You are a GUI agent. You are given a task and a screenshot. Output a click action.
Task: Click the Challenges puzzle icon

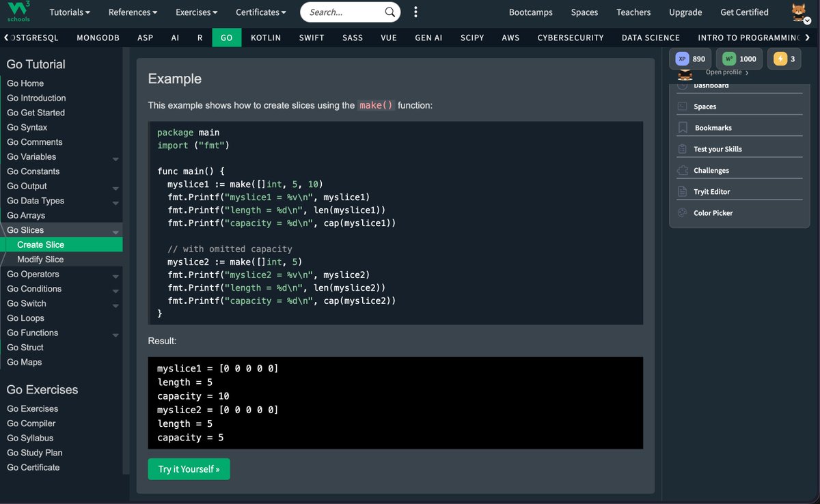point(682,170)
